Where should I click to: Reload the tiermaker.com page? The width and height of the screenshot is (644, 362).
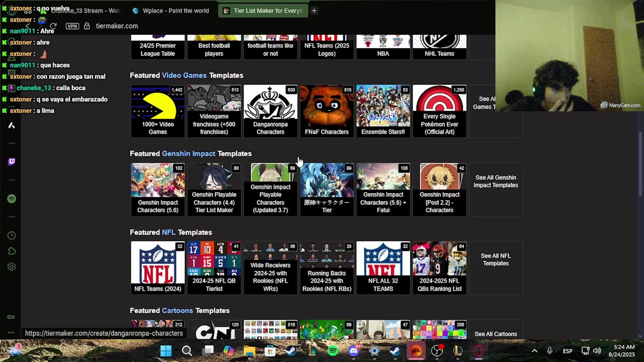tap(53, 26)
